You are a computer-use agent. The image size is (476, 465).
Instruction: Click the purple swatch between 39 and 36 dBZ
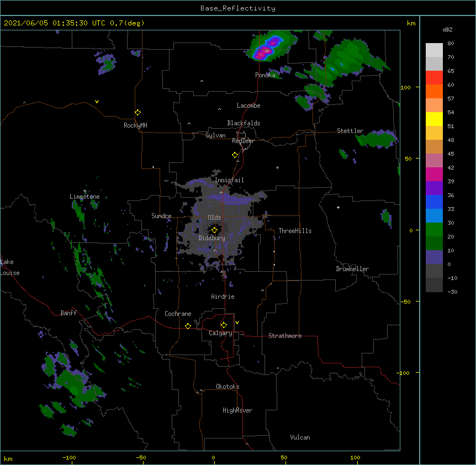point(434,188)
